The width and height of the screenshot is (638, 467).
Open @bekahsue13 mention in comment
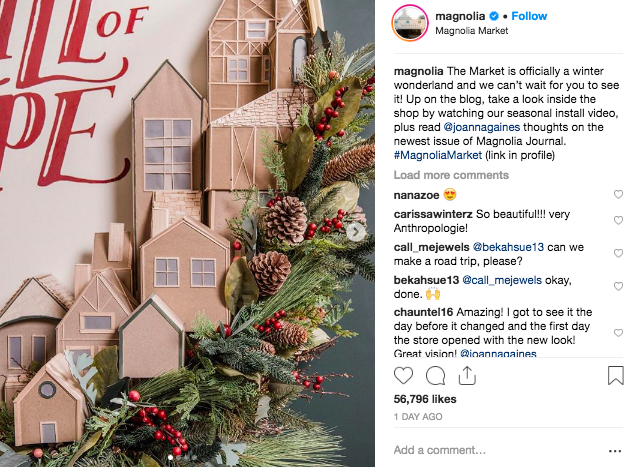(x=508, y=247)
